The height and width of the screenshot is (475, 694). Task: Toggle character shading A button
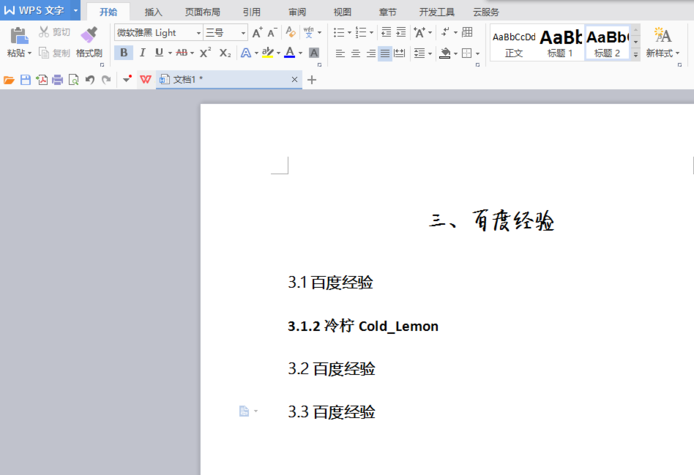[x=314, y=53]
